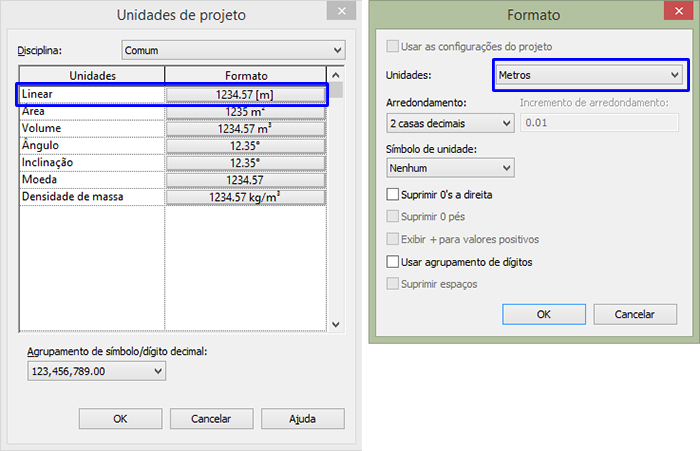Click the units list scroll down arrow
Image resolution: width=700 pixels, height=451 pixels.
click(336, 325)
